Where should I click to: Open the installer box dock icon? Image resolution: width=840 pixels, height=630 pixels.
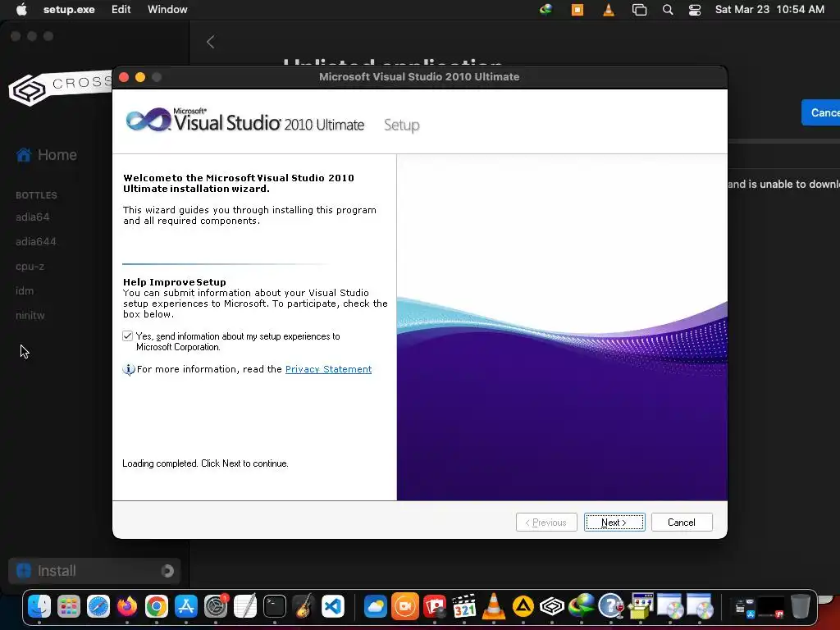[641, 607]
